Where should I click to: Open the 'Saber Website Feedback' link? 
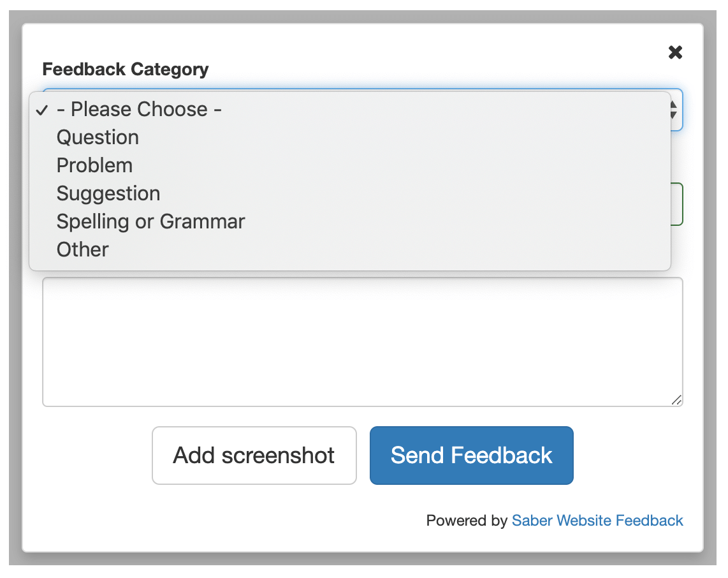[x=597, y=521]
